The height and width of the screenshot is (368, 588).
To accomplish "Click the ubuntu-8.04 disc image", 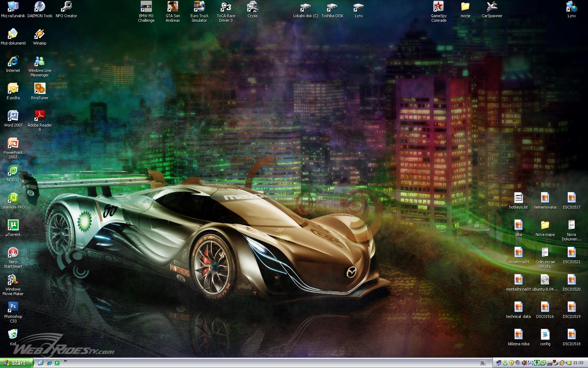I will 545,283.
